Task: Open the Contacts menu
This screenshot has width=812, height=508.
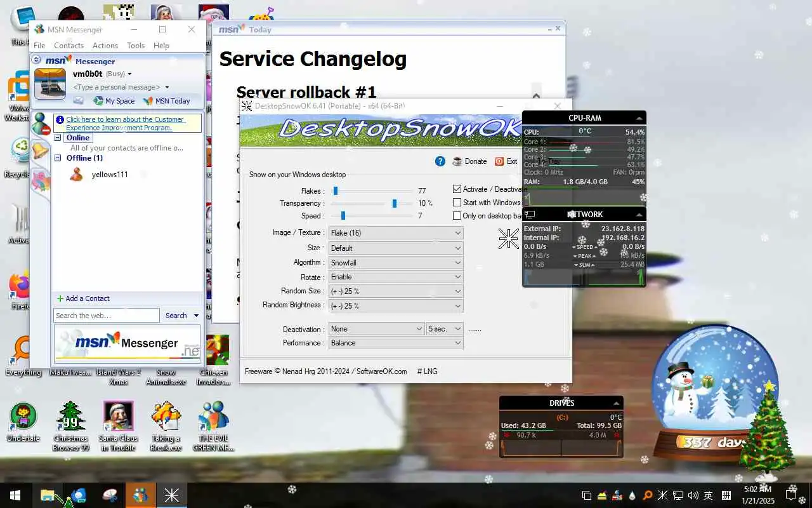Action: [x=69, y=46]
